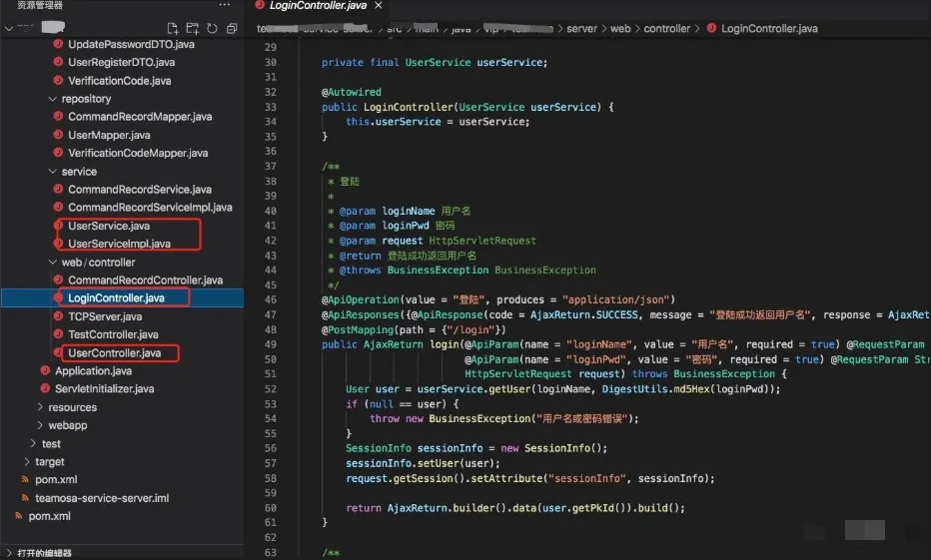Image resolution: width=931 pixels, height=560 pixels.
Task: Open ServletInitializer.java file
Action: coord(105,388)
